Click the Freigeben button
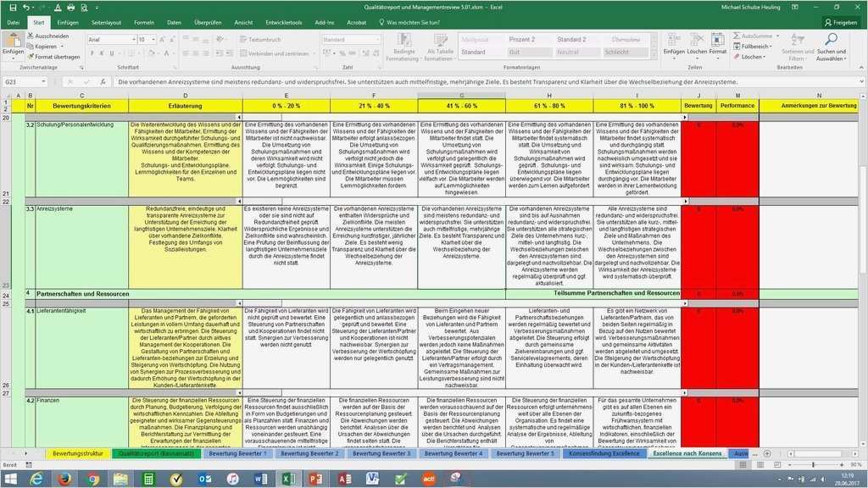 [x=840, y=22]
